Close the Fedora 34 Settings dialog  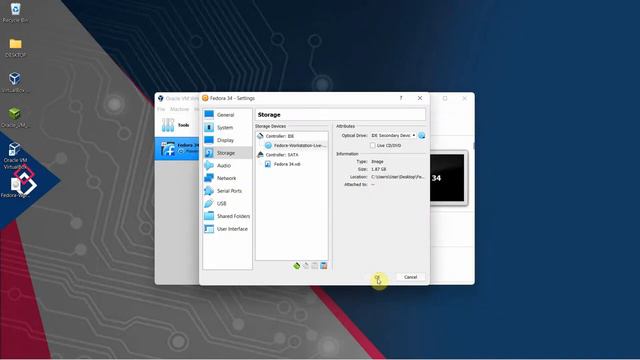coord(420,98)
